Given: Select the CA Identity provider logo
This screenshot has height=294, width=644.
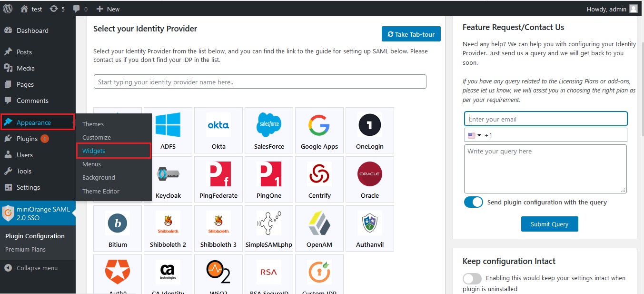Looking at the screenshot, I should (x=168, y=272).
